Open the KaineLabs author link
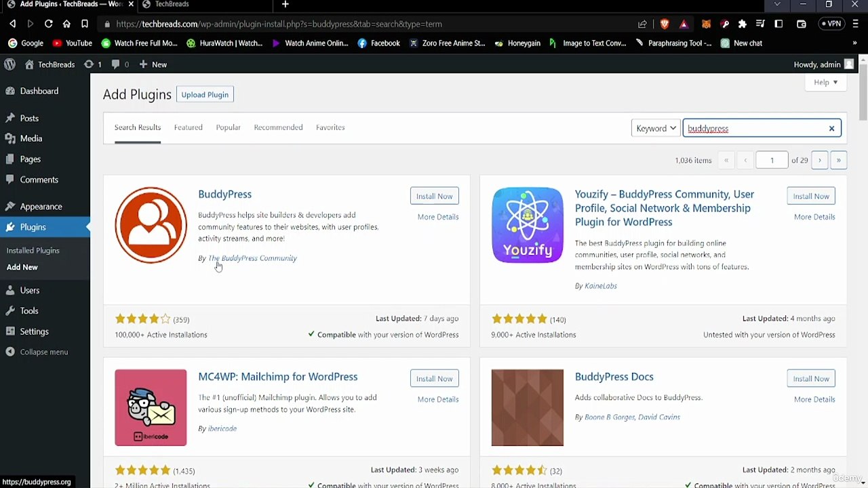 pos(601,286)
